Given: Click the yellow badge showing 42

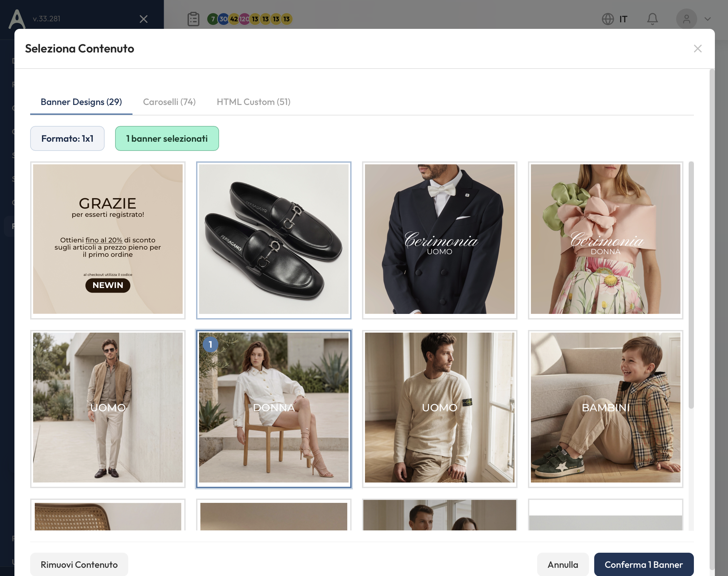Looking at the screenshot, I should [x=234, y=19].
